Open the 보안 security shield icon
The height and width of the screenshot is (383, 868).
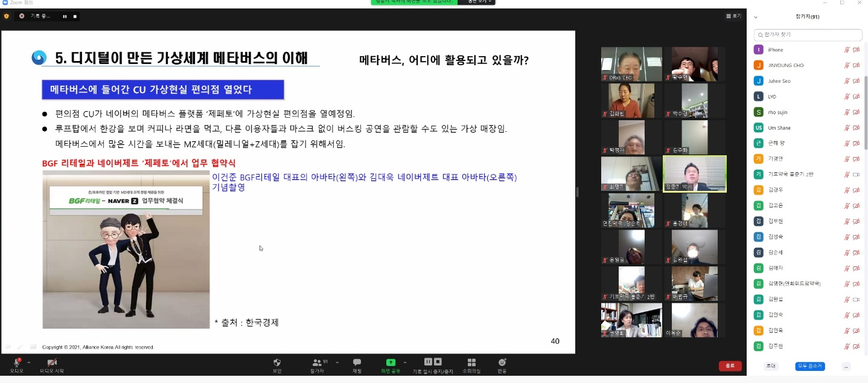(x=277, y=362)
